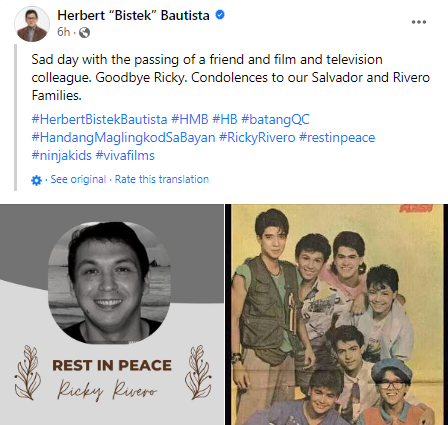448x425 pixels.
Task: Open the #batangQC hashtag
Action: (275, 119)
